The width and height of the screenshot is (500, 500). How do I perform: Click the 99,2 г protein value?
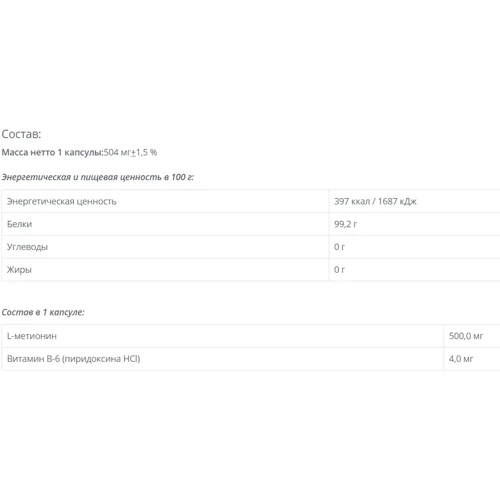point(345,224)
